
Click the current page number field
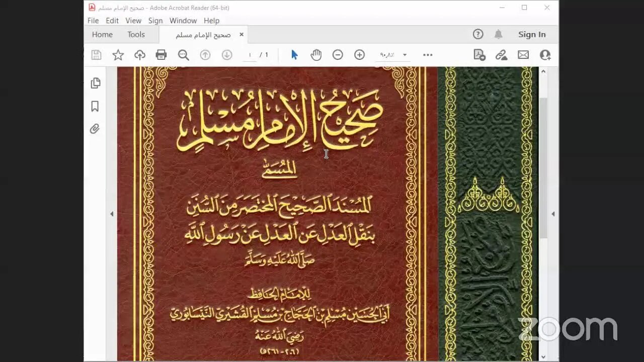tap(250, 55)
